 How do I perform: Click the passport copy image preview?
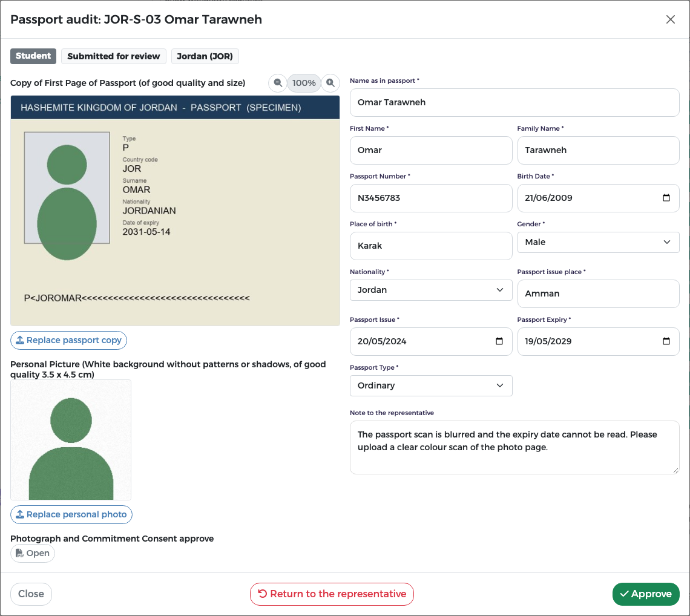pos(175,211)
